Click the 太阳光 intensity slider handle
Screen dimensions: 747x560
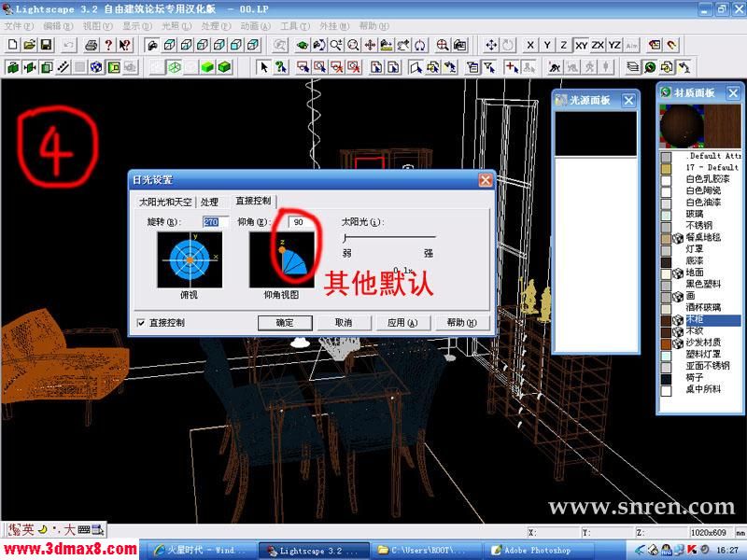(x=345, y=238)
